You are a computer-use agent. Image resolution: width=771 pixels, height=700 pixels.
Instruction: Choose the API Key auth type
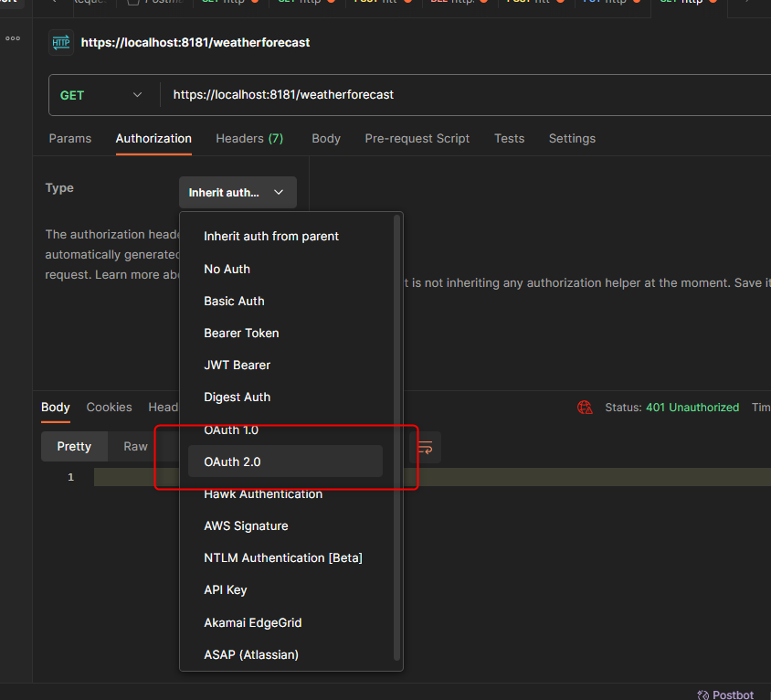tap(225, 589)
